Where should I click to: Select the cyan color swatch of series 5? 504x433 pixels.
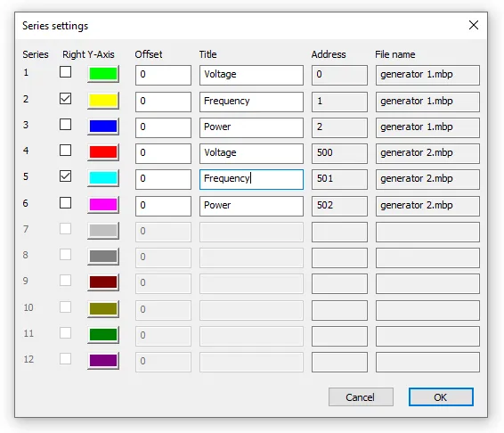tap(103, 178)
